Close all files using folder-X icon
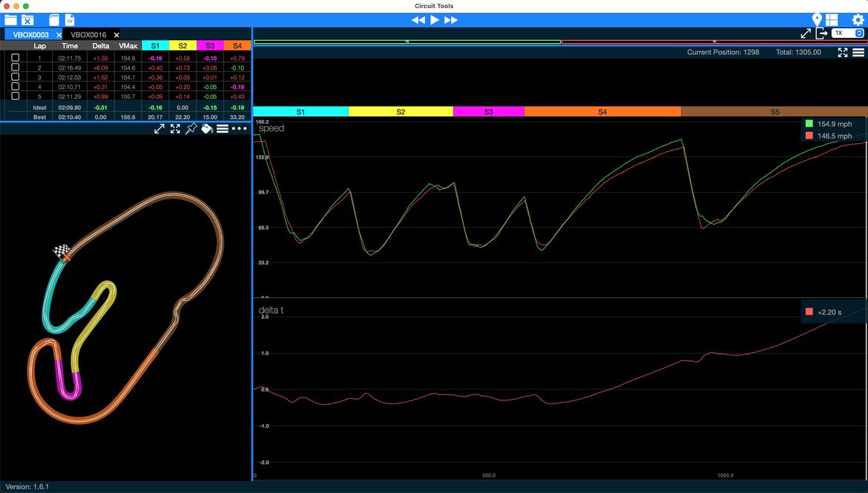 pyautogui.click(x=27, y=20)
